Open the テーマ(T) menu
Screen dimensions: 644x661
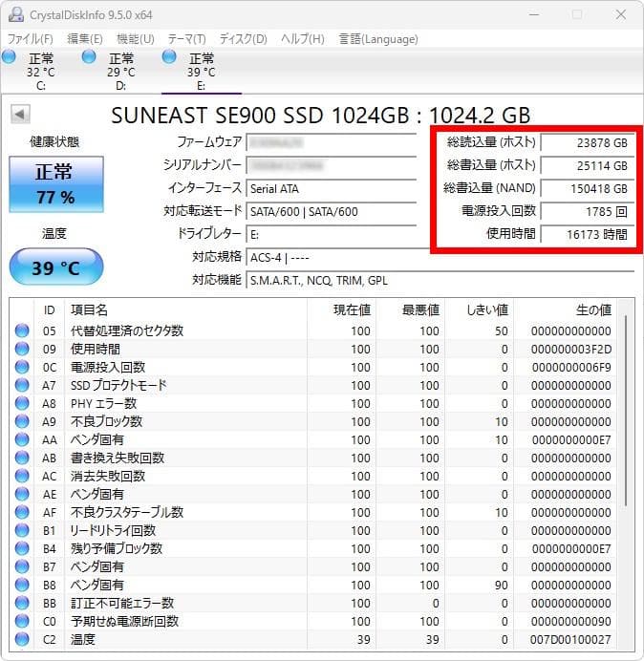[187, 39]
